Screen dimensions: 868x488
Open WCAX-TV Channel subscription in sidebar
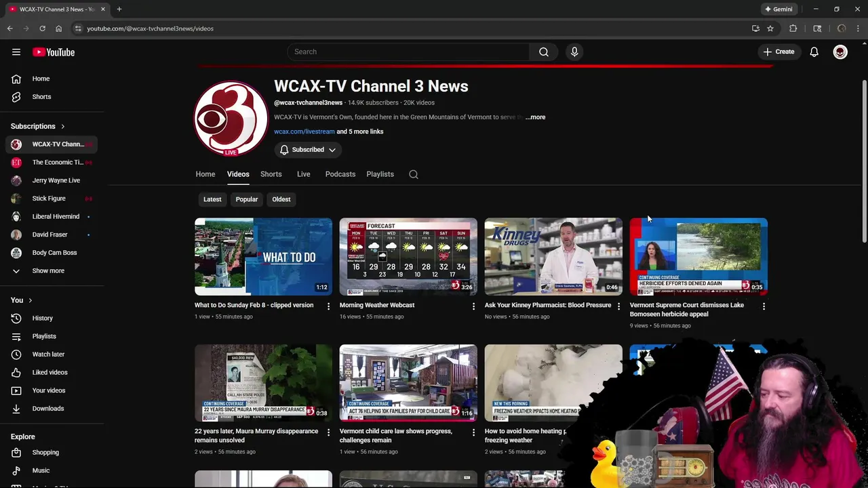52,144
